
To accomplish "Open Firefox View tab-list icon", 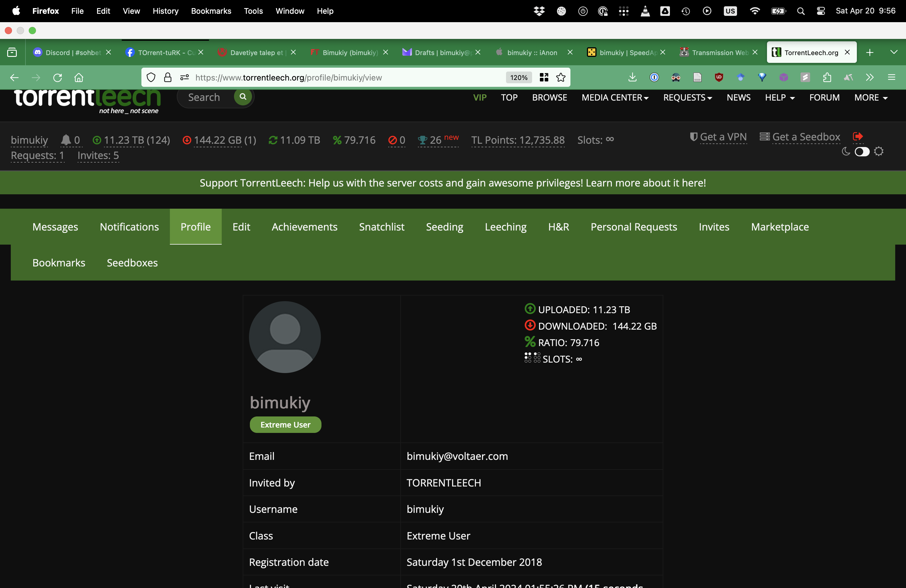I will pos(12,52).
